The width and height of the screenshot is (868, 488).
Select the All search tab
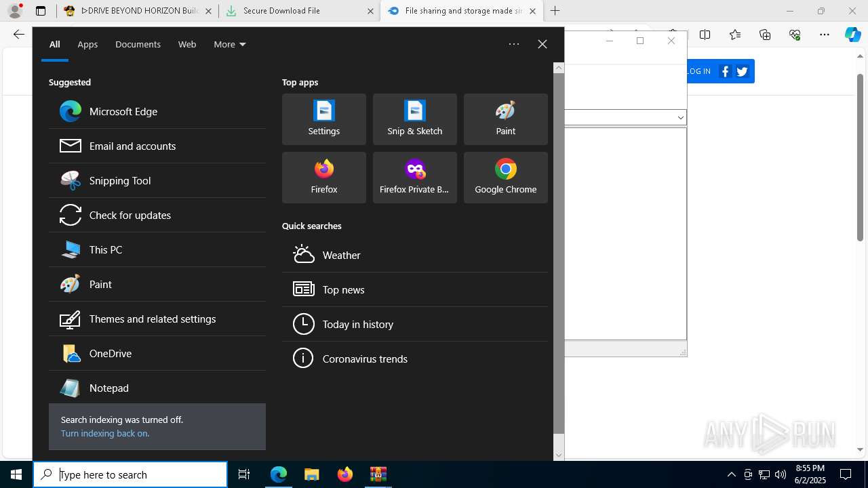(x=55, y=44)
